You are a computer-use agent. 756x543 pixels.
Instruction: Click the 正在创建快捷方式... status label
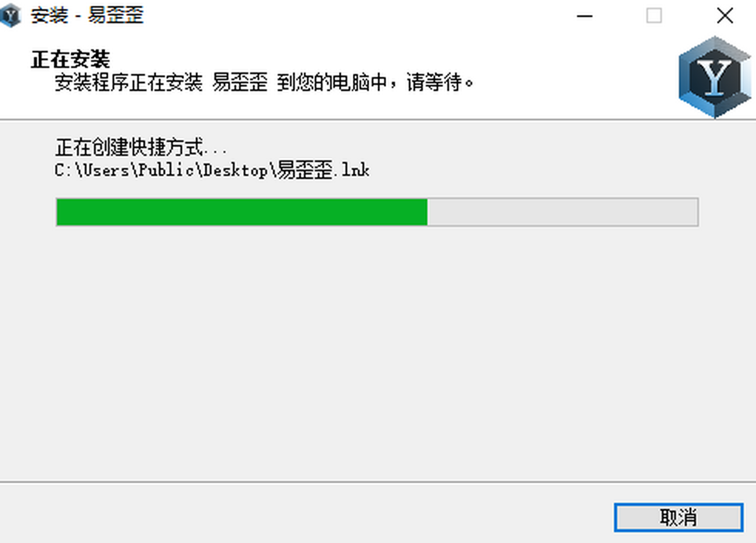click(140, 149)
